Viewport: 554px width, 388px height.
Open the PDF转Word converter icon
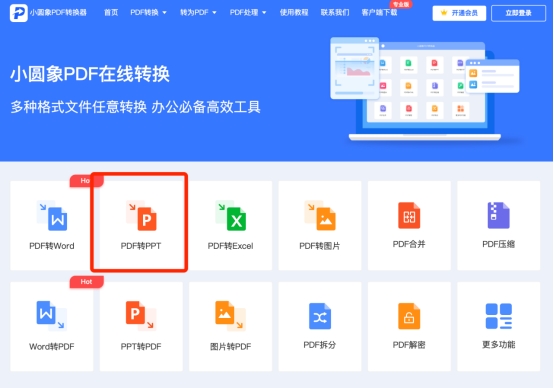(x=52, y=216)
